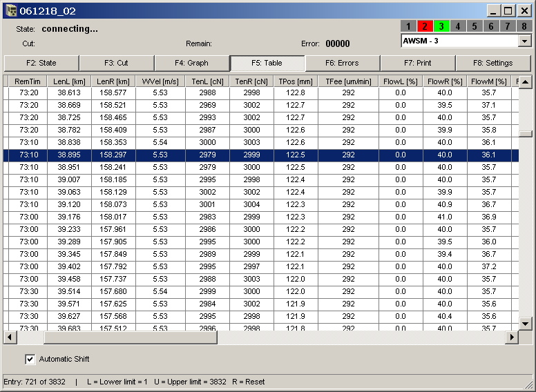The width and height of the screenshot is (536, 392).
Task: Open the F6: Errors tab
Action: point(343,63)
